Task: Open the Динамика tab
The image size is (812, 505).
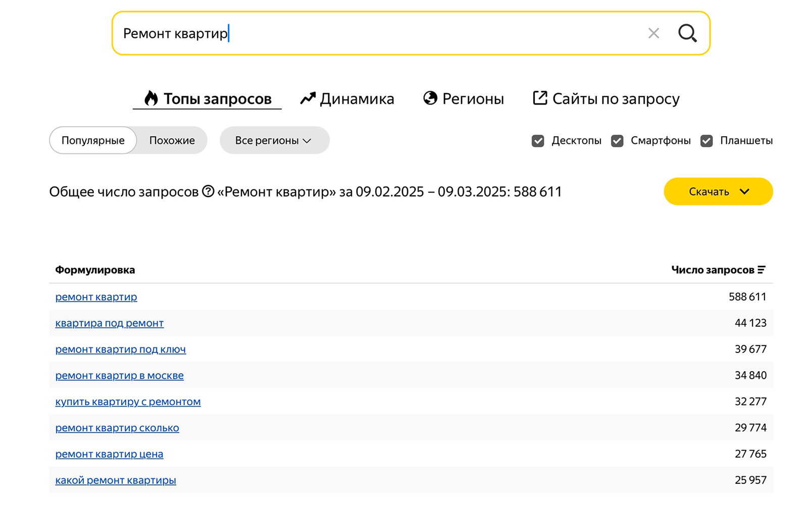Action: 357,98
